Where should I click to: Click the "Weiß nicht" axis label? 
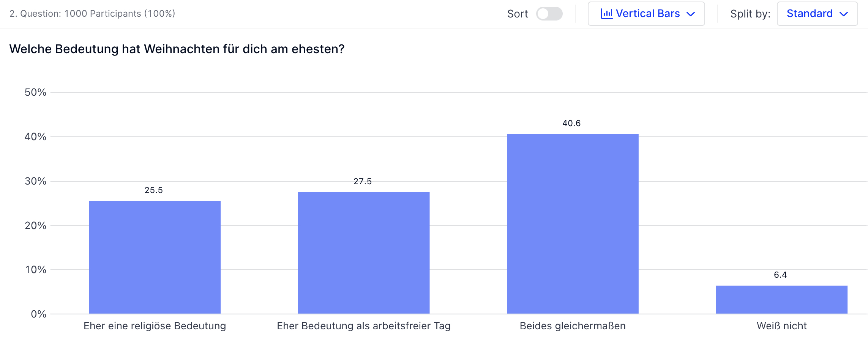point(781,326)
